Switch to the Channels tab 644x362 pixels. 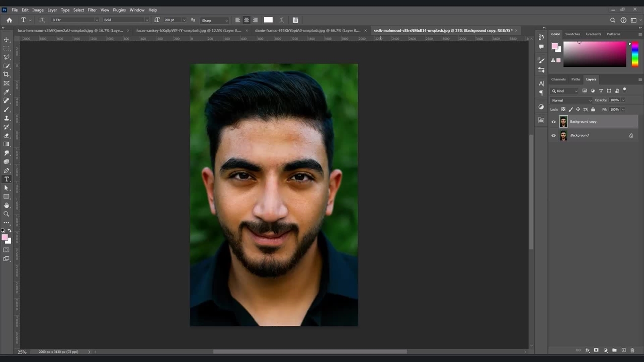(558, 79)
